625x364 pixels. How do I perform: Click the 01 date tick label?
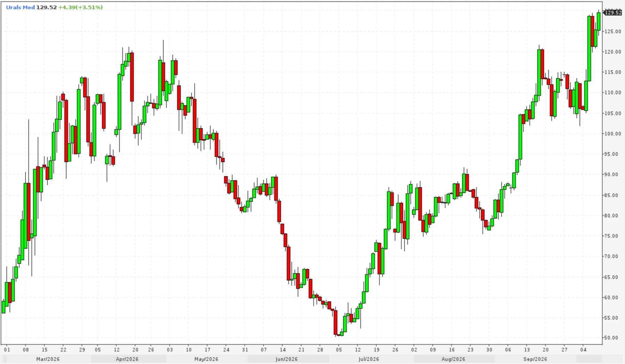click(7, 350)
